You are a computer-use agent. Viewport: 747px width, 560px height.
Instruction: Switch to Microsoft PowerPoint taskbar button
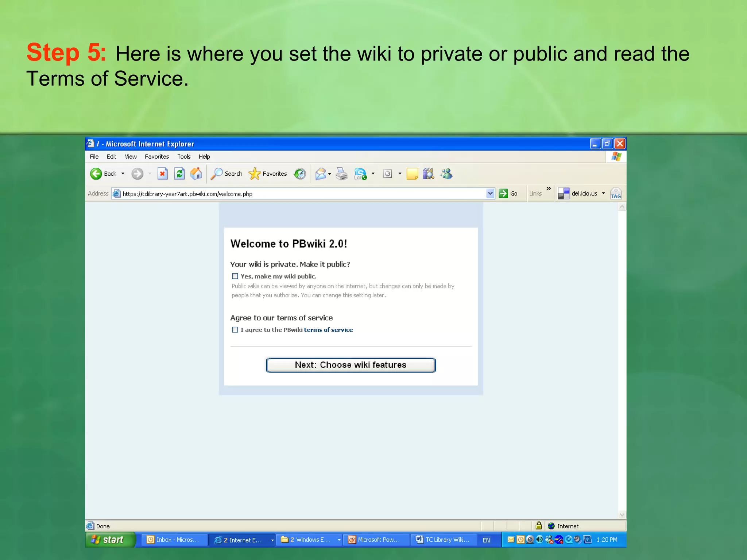(377, 540)
